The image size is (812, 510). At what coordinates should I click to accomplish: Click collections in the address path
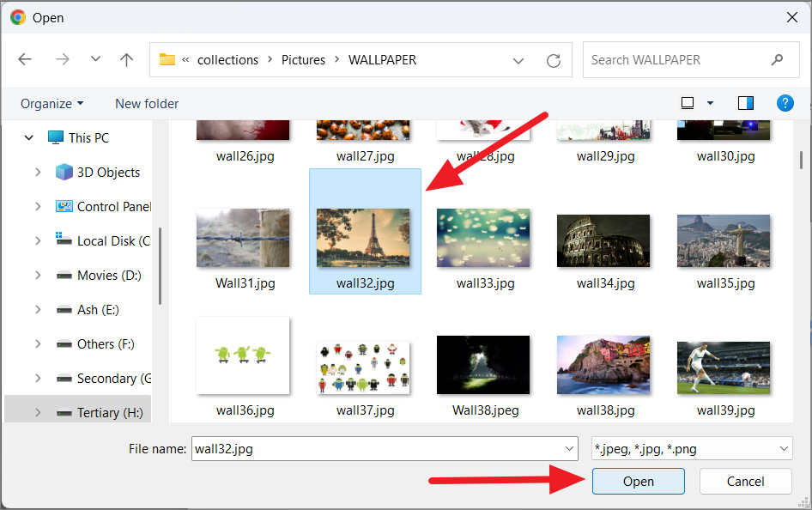click(227, 60)
